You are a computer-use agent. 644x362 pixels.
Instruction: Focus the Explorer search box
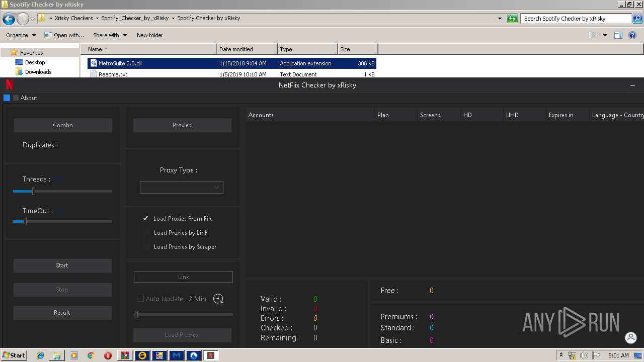[577, 19]
